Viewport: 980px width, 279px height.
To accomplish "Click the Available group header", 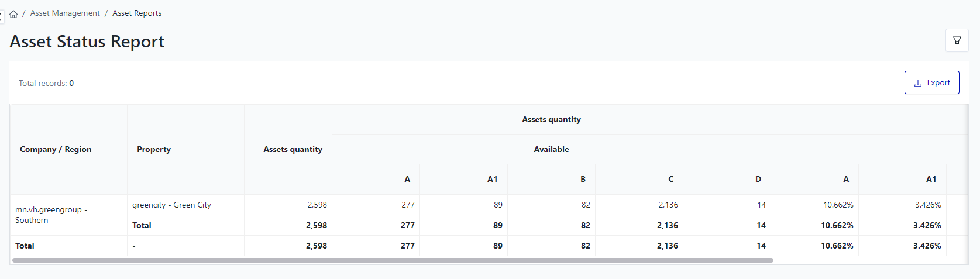I will click(x=551, y=149).
